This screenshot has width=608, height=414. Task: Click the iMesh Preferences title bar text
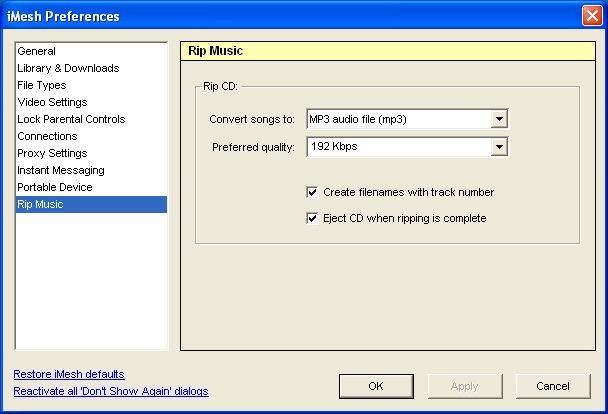63,16
